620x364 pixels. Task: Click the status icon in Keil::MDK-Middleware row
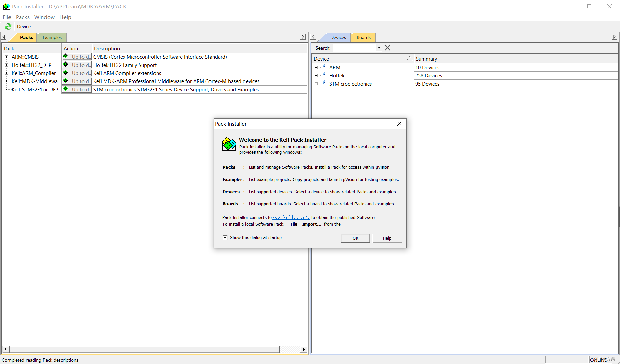[x=66, y=81]
